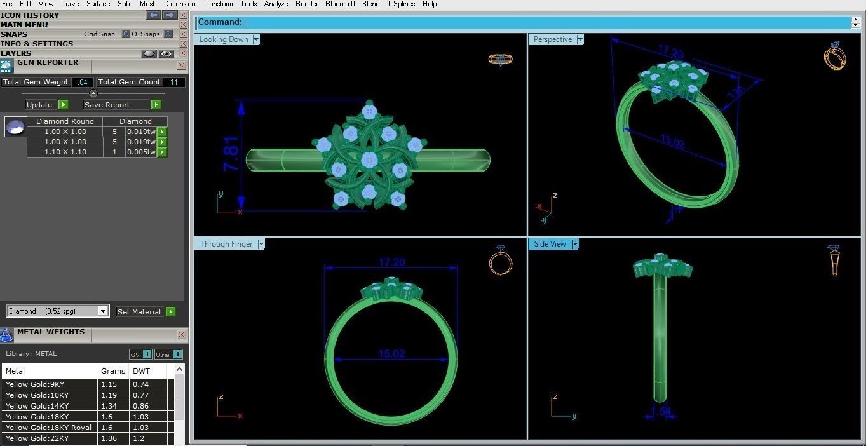Collapse gem totals with round up-arrow
868x446 pixels.
pyautogui.click(x=93, y=93)
